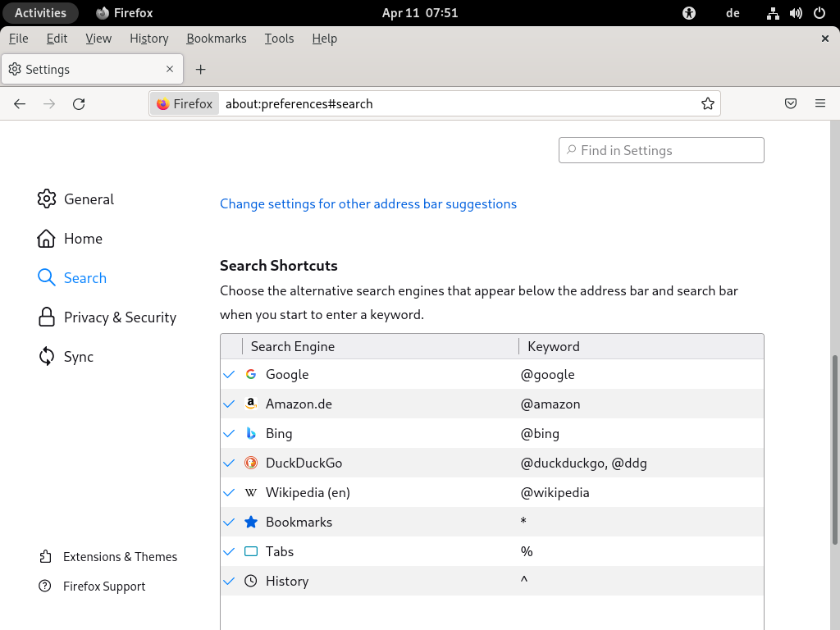Click the page vertical scrollbar
The image size is (840, 630).
tap(835, 450)
